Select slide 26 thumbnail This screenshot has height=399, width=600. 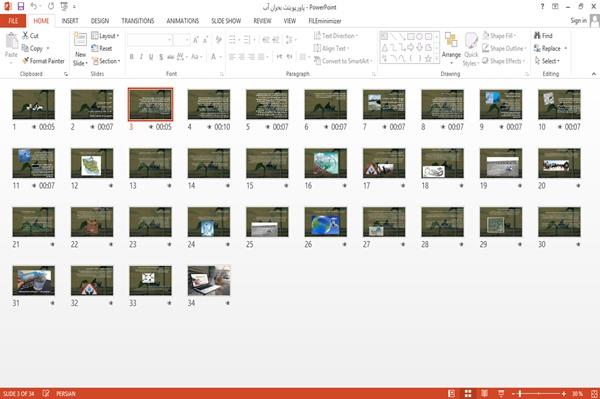[326, 222]
